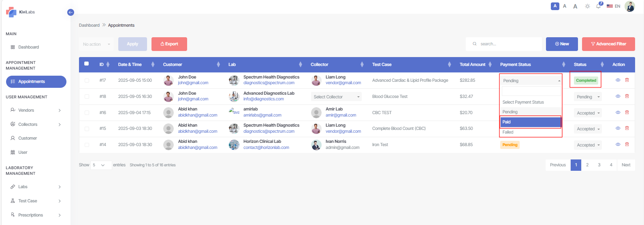Open the Select Collector dropdown
Viewport: 644px width, 225px height.
(x=336, y=97)
